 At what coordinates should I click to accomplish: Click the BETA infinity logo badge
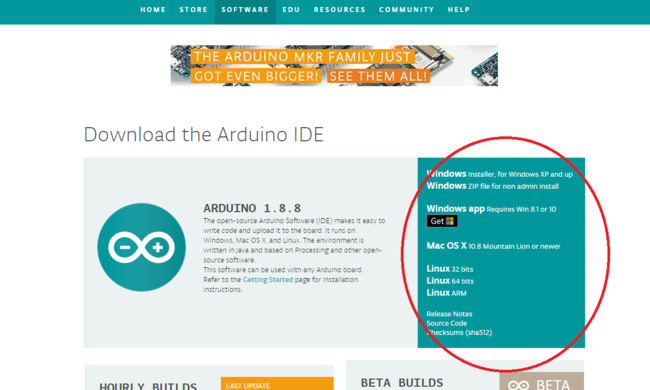tap(541, 382)
